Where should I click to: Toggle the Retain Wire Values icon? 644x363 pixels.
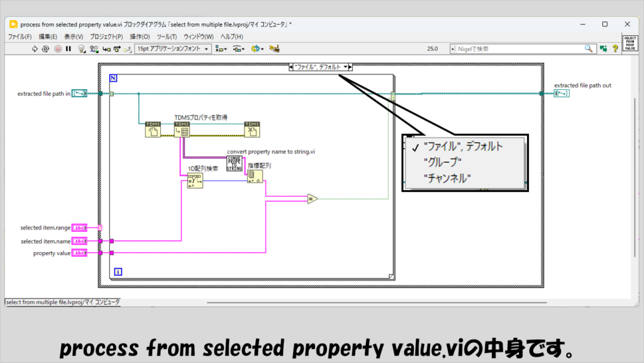pyautogui.click(x=94, y=48)
